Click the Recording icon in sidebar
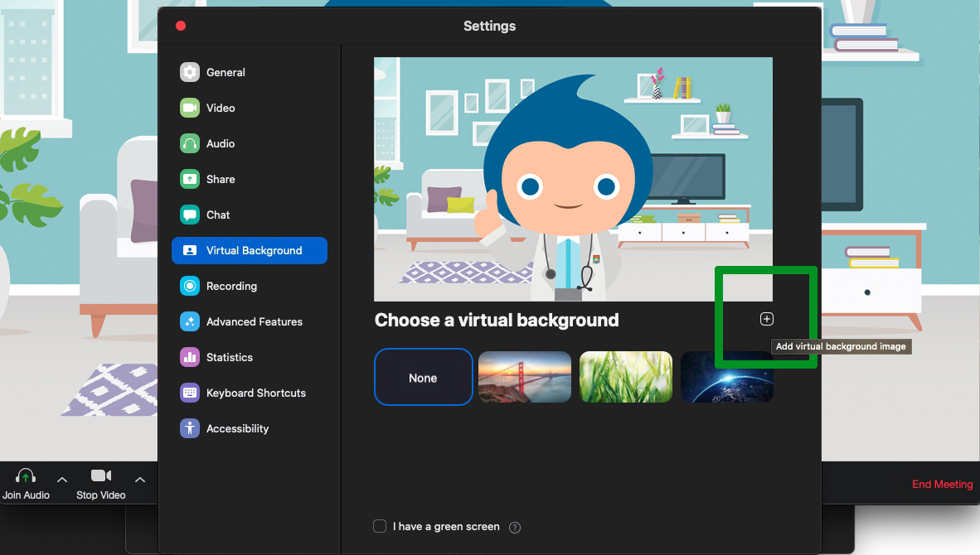This screenshot has width=980, height=555. click(190, 286)
